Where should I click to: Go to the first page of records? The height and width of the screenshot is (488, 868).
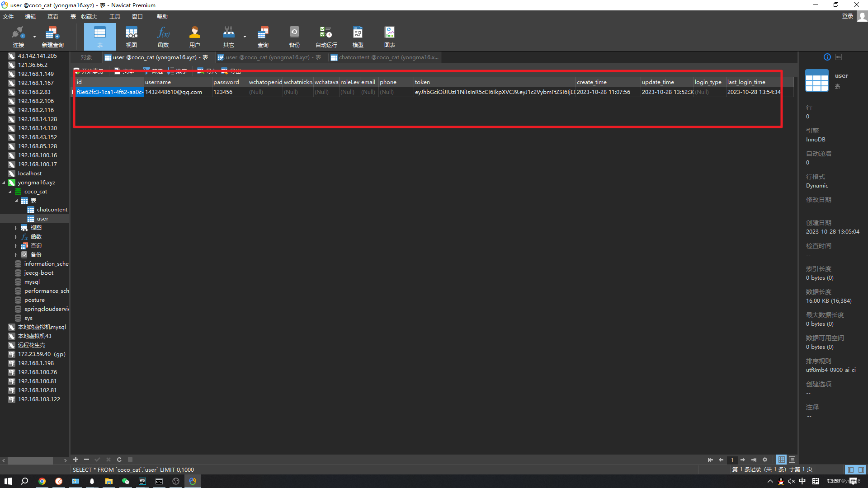click(x=710, y=460)
